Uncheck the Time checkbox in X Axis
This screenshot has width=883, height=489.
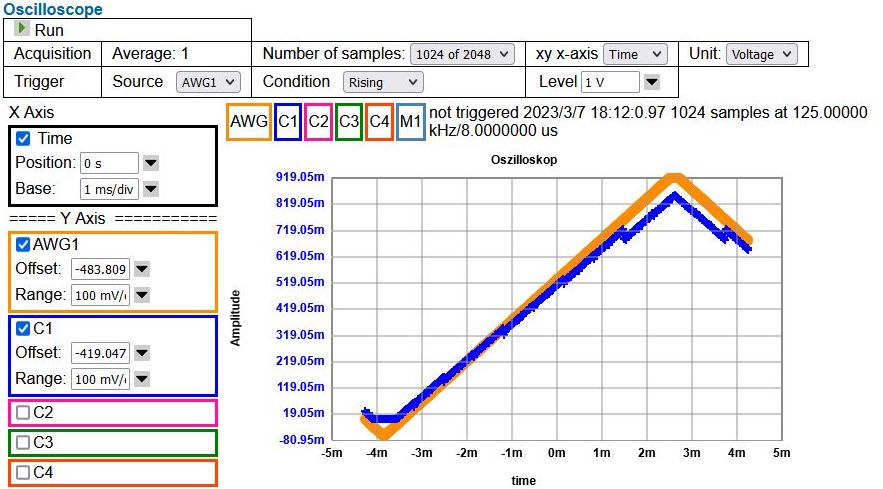[x=23, y=139]
